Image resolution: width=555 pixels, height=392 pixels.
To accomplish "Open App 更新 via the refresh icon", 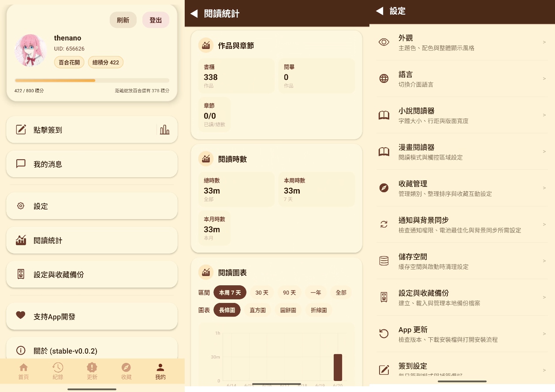I will (x=384, y=334).
